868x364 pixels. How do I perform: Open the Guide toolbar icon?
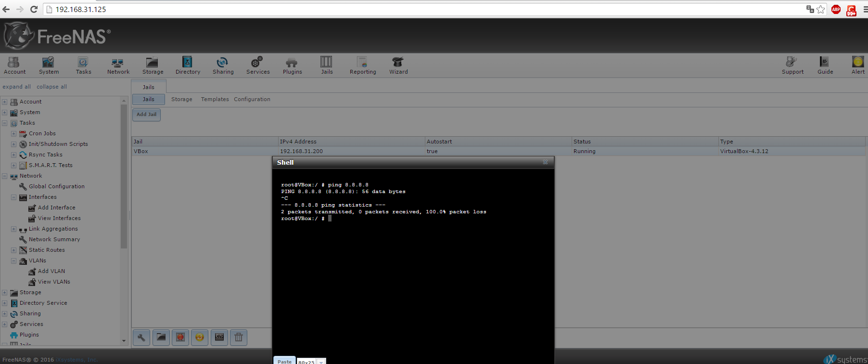tap(825, 65)
